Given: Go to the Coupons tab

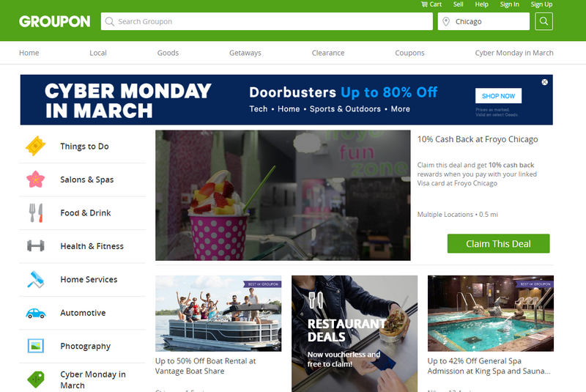Looking at the screenshot, I should point(409,53).
